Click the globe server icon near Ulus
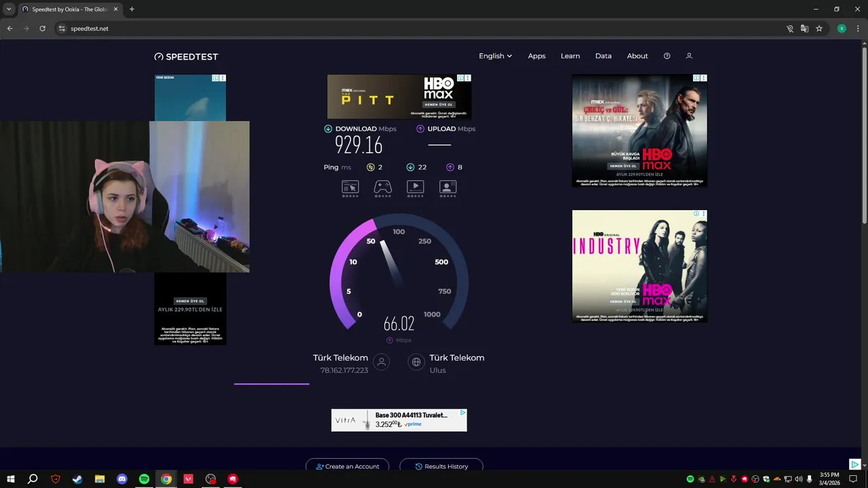The height and width of the screenshot is (488, 868). point(416,363)
